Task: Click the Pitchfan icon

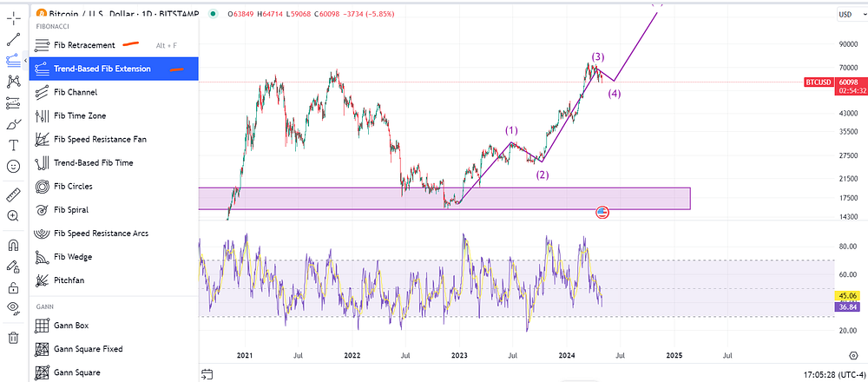Action: (x=42, y=280)
